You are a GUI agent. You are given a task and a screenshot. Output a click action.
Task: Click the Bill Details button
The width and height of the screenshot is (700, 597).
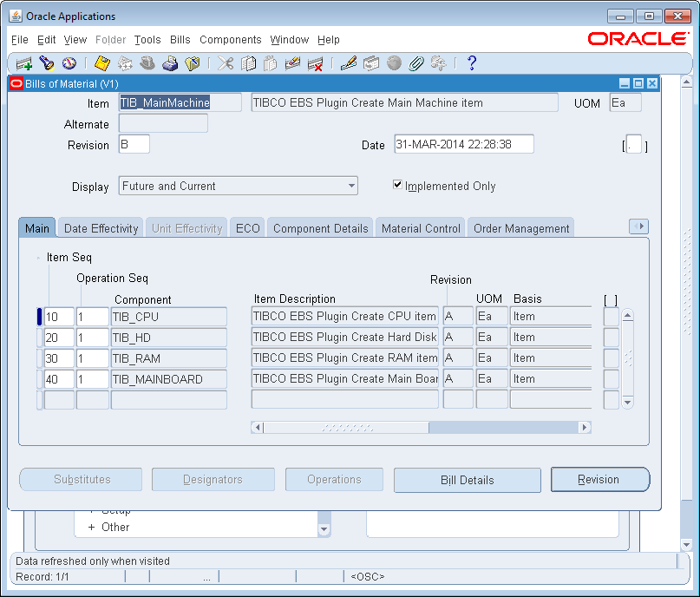tap(467, 480)
